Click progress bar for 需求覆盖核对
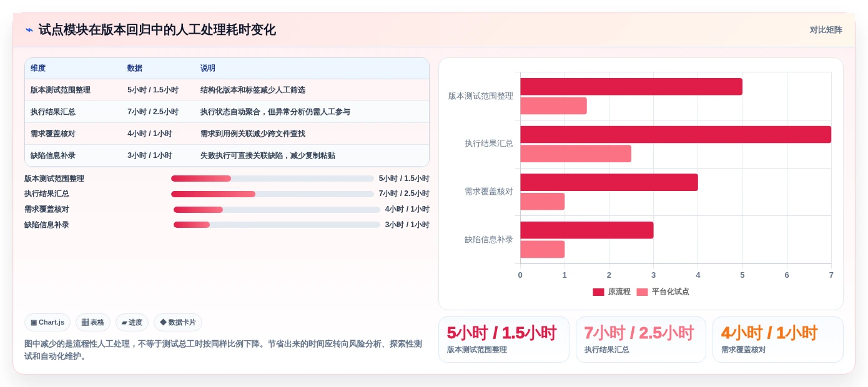The height and width of the screenshot is (387, 868). [277, 210]
